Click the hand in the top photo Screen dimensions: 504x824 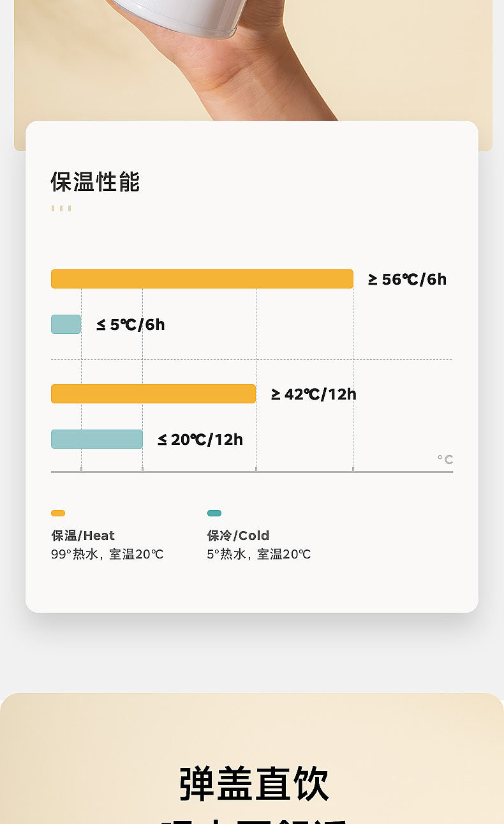(x=255, y=77)
